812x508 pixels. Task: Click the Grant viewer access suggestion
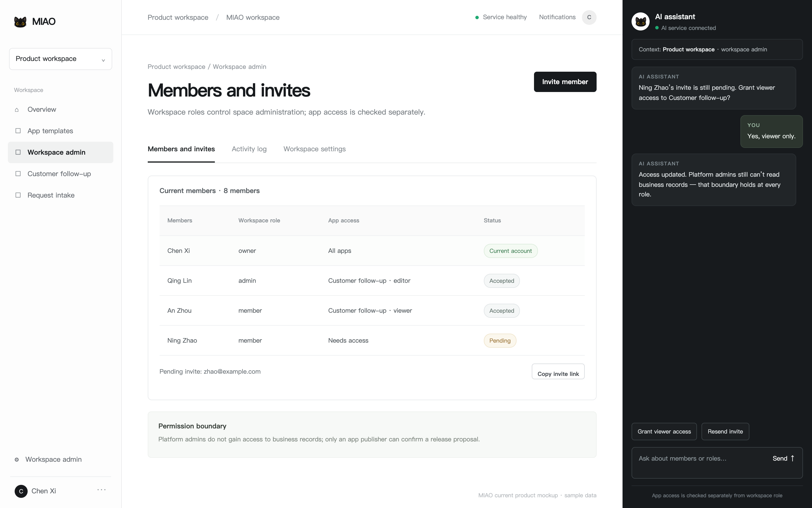(x=664, y=432)
